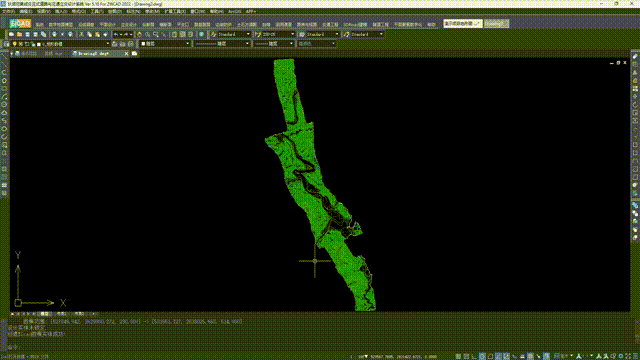640x360 pixels.
Task: Click the new drawing tab plus icon
Action: click(134, 53)
